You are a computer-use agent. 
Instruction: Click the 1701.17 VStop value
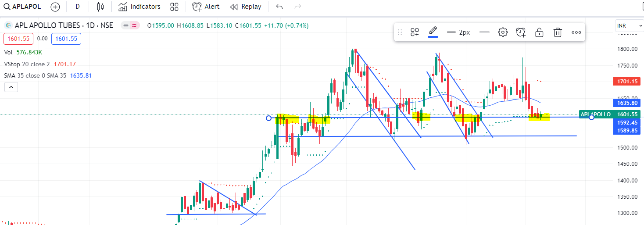tap(65, 64)
